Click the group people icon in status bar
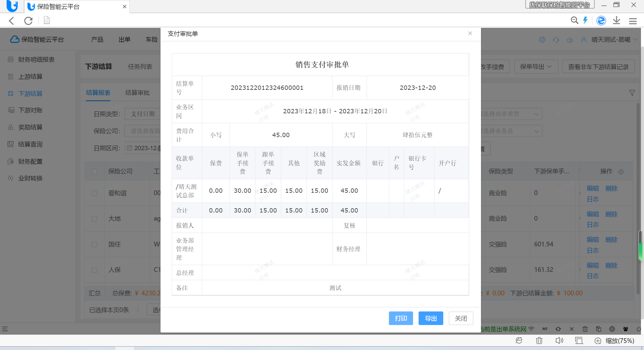 [x=626, y=329]
